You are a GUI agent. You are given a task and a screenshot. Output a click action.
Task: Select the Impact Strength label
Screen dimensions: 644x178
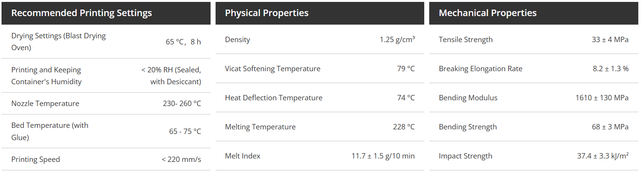(x=466, y=156)
